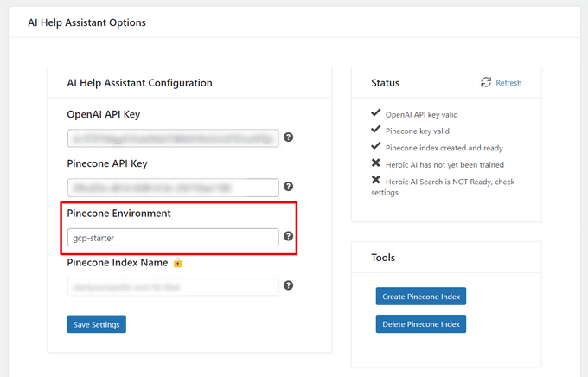
Task: Click checkmark beside 'Pinecone index created and ready'
Action: (375, 147)
